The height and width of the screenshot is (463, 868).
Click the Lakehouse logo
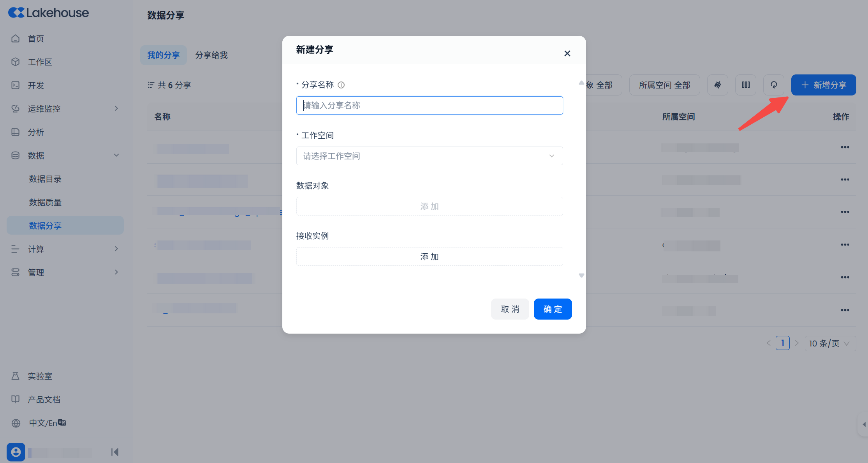pos(49,13)
